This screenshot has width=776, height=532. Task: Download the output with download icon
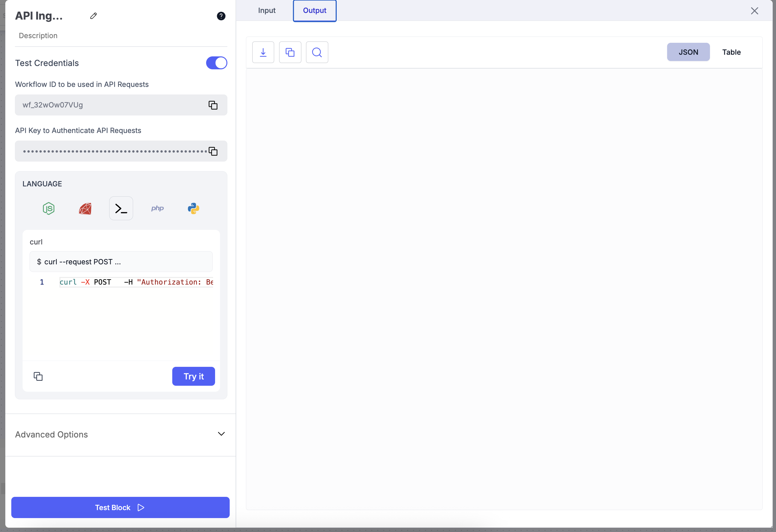[x=263, y=52]
